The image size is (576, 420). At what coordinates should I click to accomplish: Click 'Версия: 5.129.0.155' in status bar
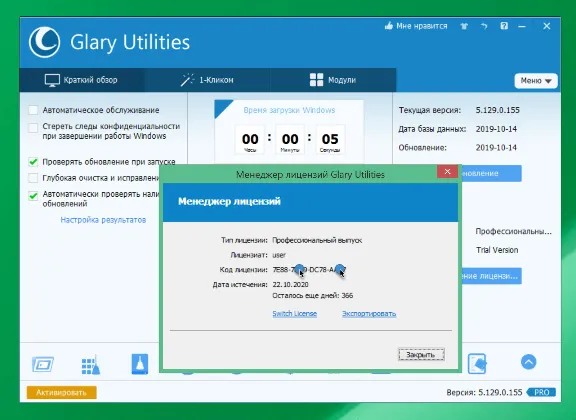(484, 392)
